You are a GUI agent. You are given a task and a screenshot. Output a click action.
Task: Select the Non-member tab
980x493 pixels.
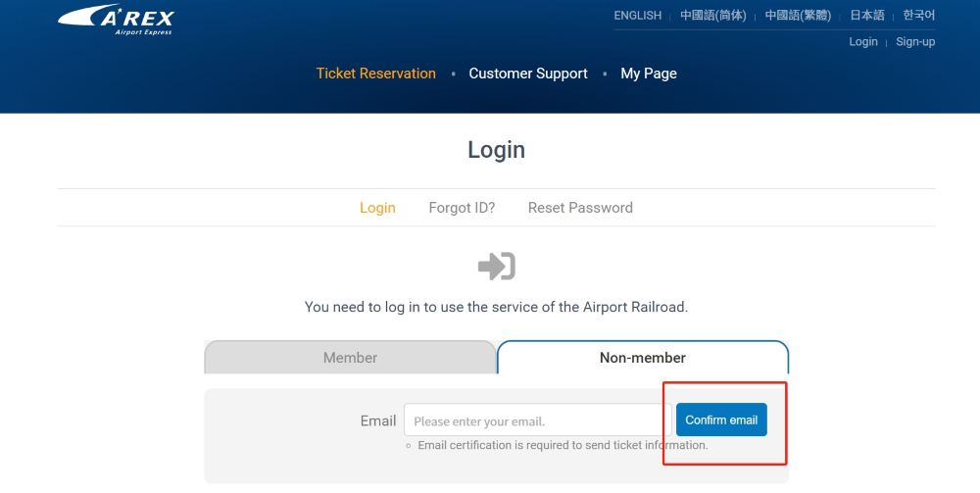click(x=643, y=358)
